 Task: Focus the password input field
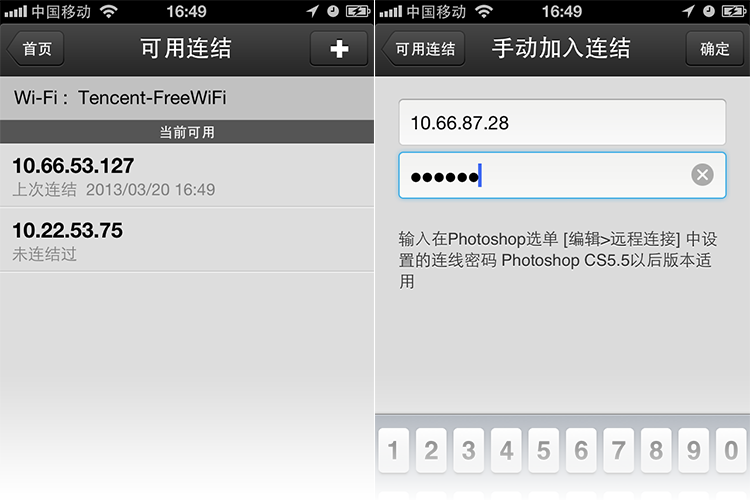(562, 175)
